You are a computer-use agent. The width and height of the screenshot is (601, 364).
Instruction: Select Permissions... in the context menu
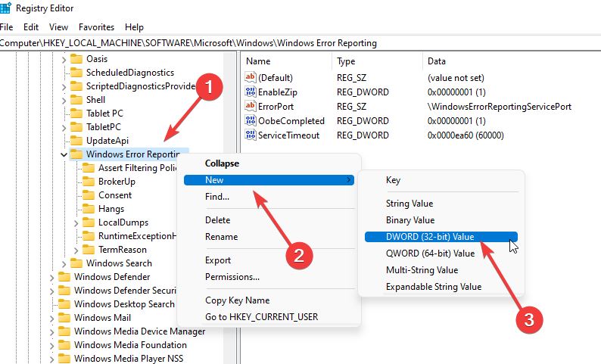[232, 277]
